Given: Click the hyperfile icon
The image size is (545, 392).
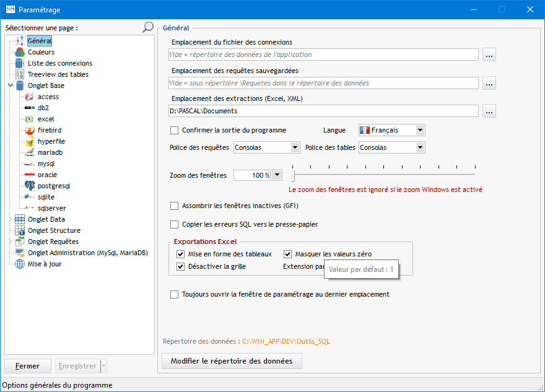Looking at the screenshot, I should 29,141.
